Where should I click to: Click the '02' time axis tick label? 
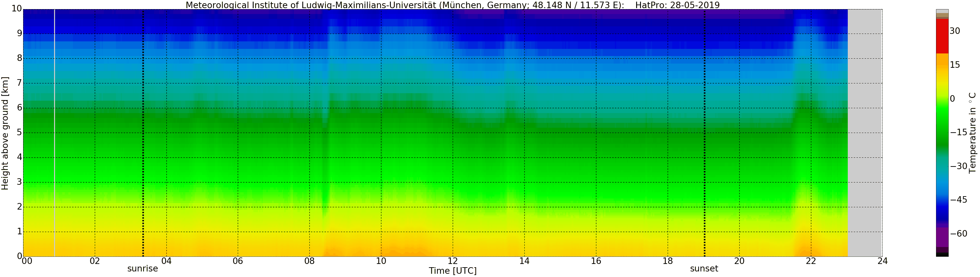coord(95,261)
